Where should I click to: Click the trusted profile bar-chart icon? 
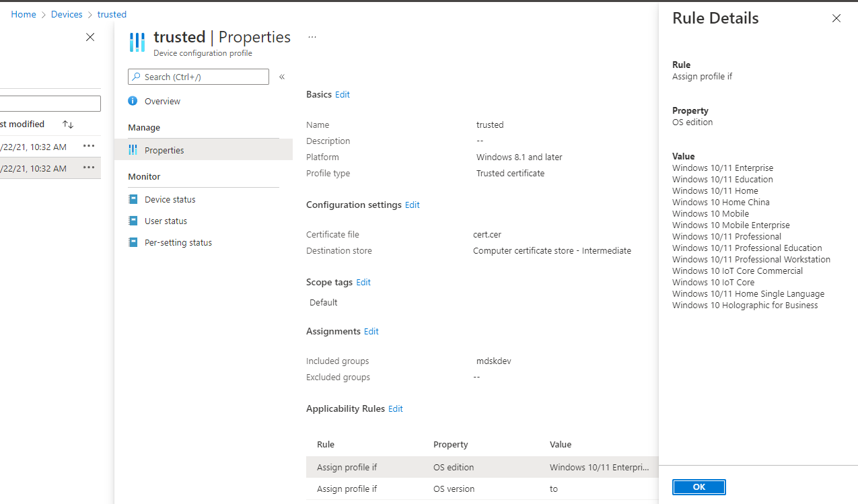(x=137, y=42)
